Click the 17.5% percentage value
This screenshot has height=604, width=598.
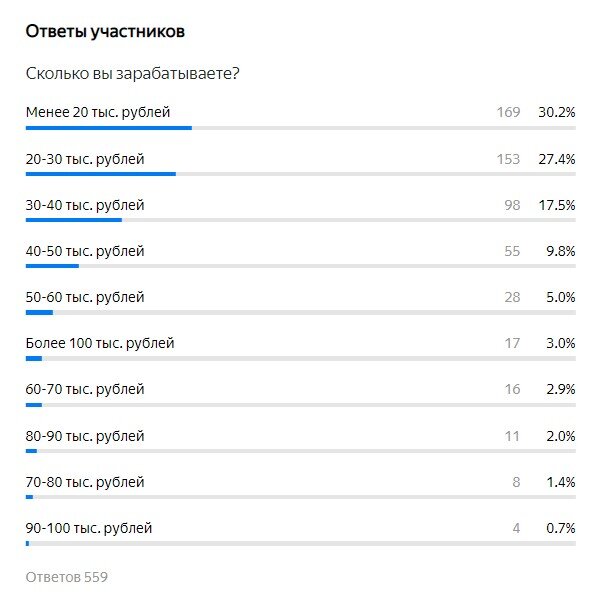click(x=557, y=205)
